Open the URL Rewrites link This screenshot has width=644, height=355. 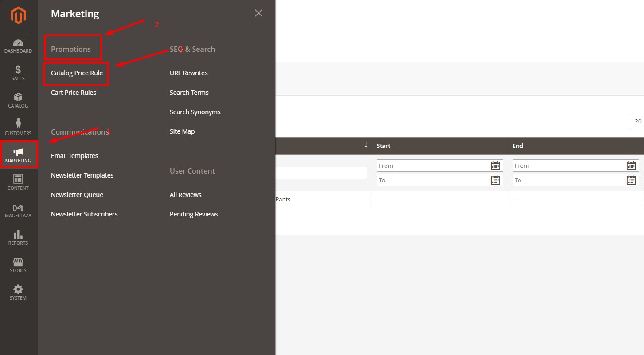[x=188, y=73]
